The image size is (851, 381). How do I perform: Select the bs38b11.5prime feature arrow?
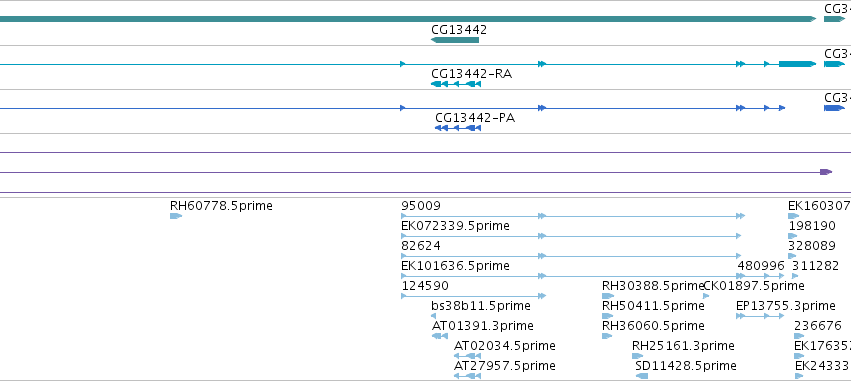click(x=434, y=316)
